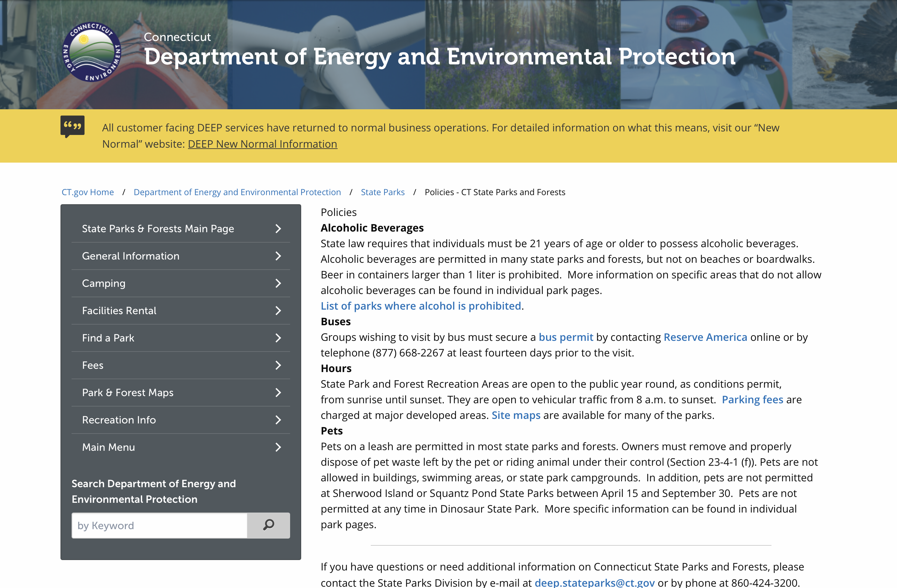Viewport: 897px width, 588px height.
Task: Click the General Information chevron arrow
Action: (278, 256)
